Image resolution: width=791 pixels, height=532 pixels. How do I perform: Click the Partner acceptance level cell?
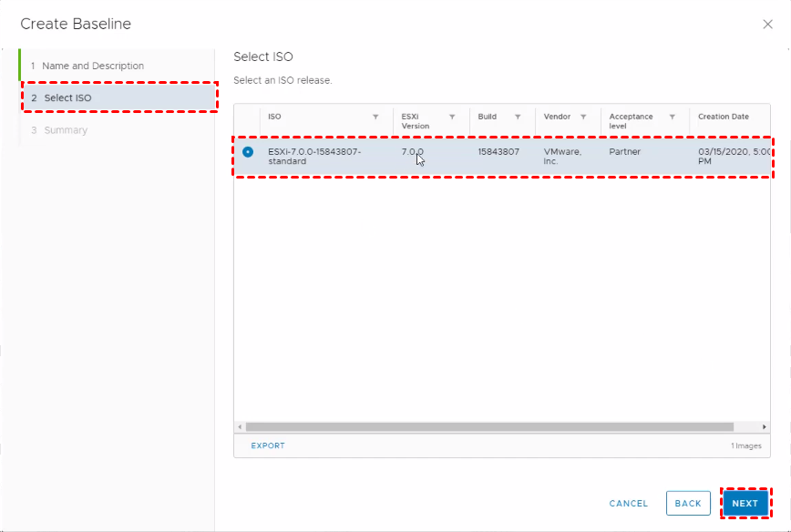[x=624, y=152]
